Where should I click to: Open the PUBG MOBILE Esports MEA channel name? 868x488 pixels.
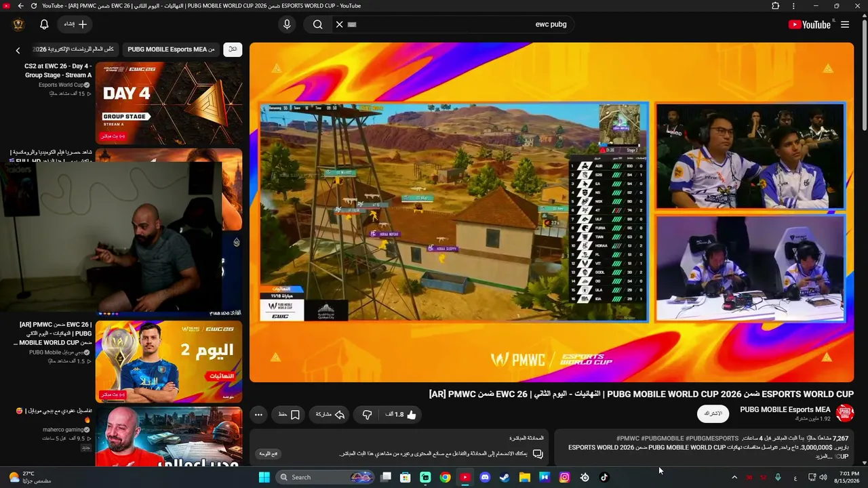click(785, 409)
